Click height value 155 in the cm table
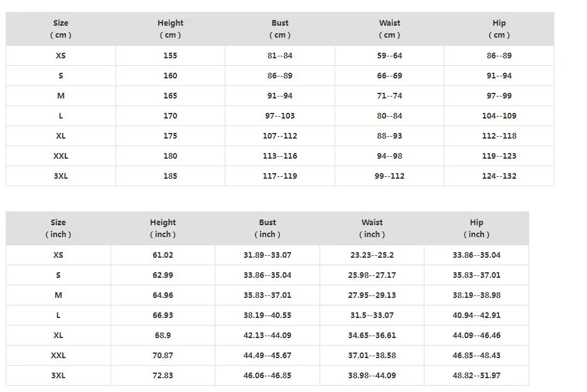 (x=170, y=56)
